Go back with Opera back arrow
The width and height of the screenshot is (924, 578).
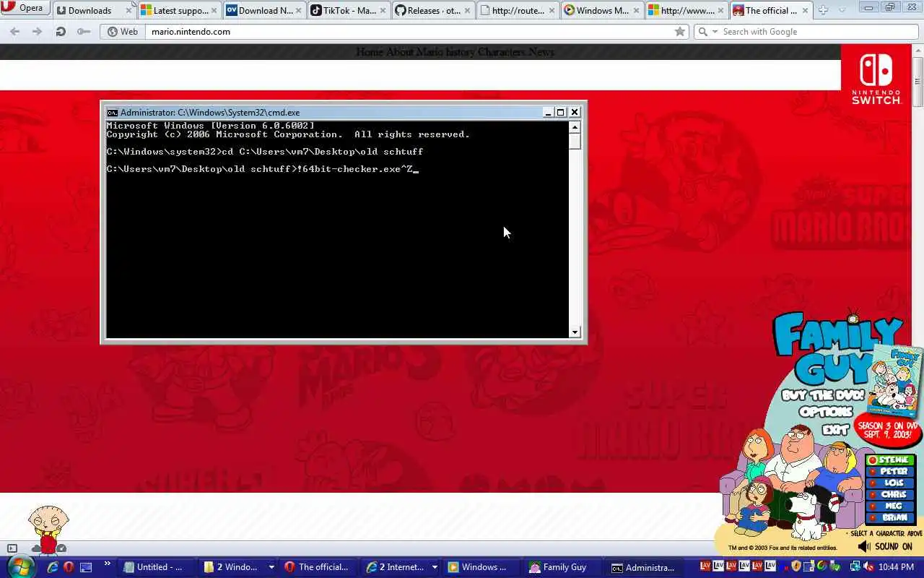(15, 32)
